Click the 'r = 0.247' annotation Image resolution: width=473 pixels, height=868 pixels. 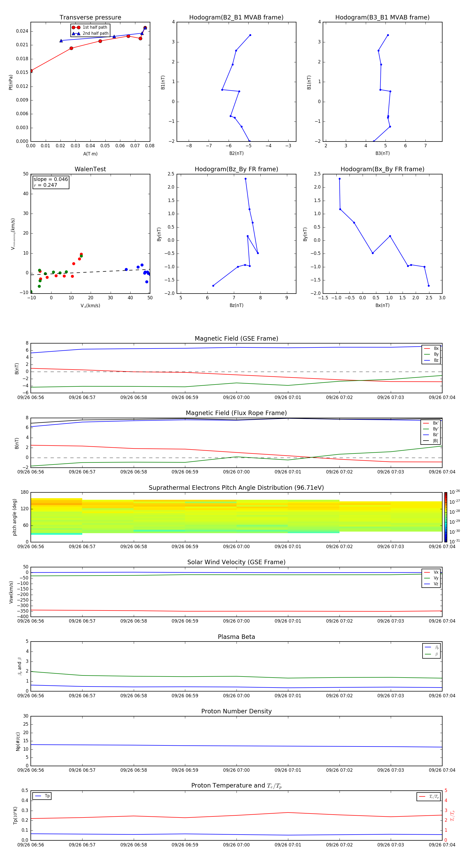point(45,185)
